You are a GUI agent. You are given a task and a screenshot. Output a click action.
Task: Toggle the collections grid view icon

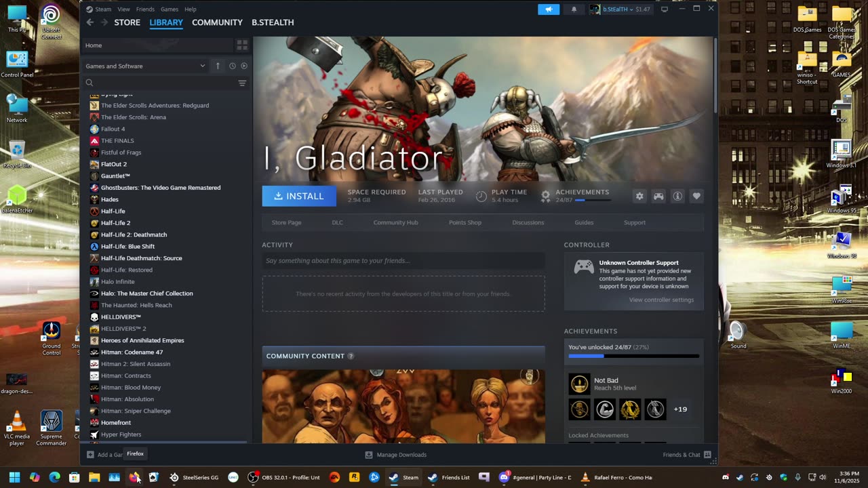pyautogui.click(x=242, y=45)
